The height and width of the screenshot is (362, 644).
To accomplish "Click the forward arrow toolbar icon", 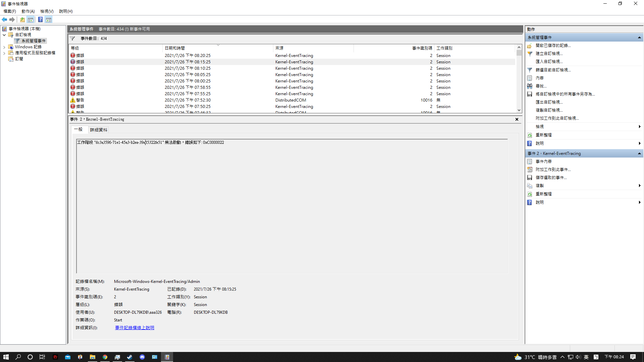I will (x=12, y=20).
